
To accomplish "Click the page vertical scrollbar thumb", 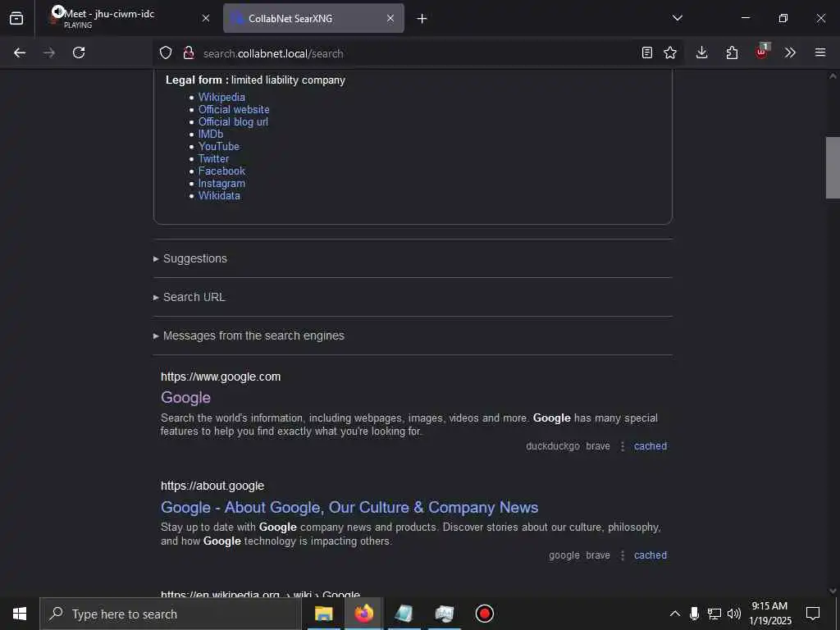I will point(833,167).
